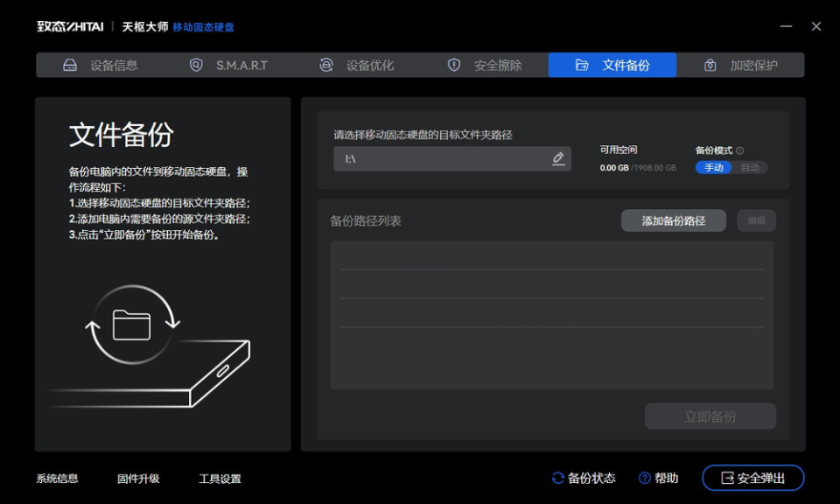Image resolution: width=840 pixels, height=504 pixels.
Task: Click the ZHITAI logo in title bar
Action: click(70, 26)
